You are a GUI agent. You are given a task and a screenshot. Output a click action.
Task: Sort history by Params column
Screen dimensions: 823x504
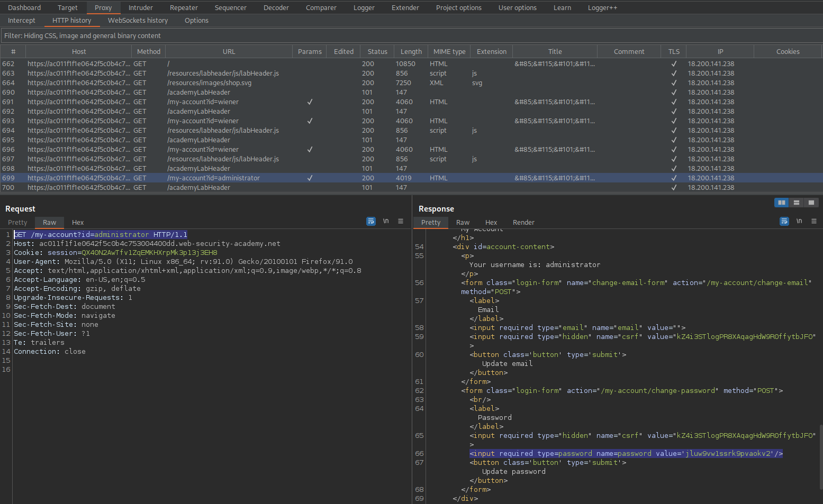click(x=310, y=51)
